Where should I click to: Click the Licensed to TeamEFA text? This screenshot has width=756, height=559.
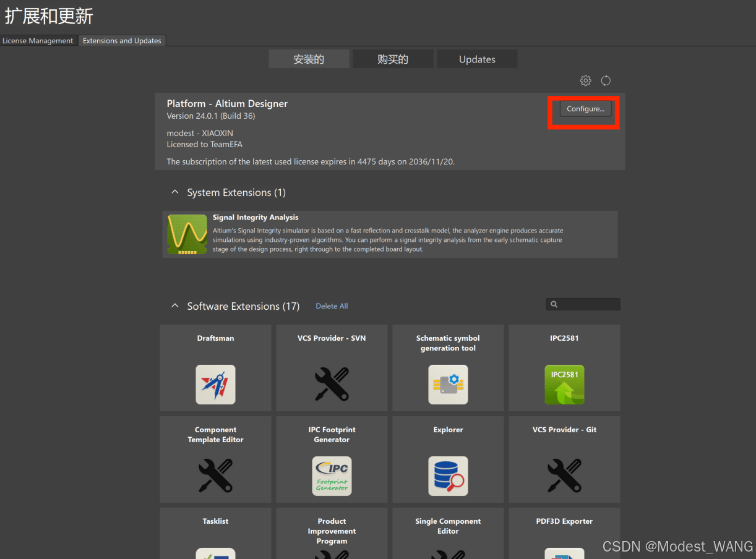[x=204, y=145]
